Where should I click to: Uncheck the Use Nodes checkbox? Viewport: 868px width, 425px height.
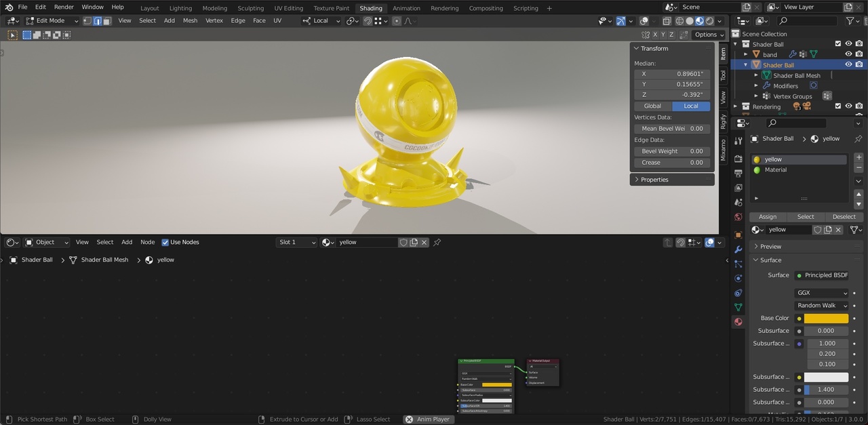pyautogui.click(x=165, y=243)
